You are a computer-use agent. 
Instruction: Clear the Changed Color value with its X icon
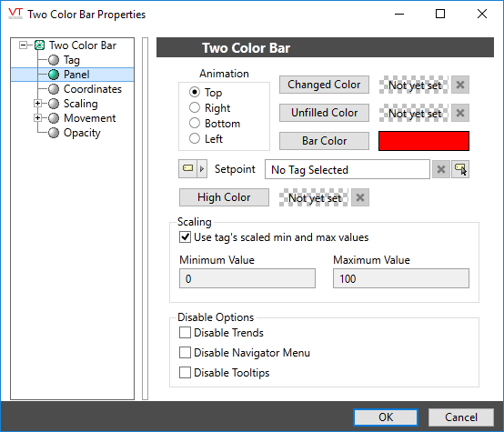(x=460, y=85)
